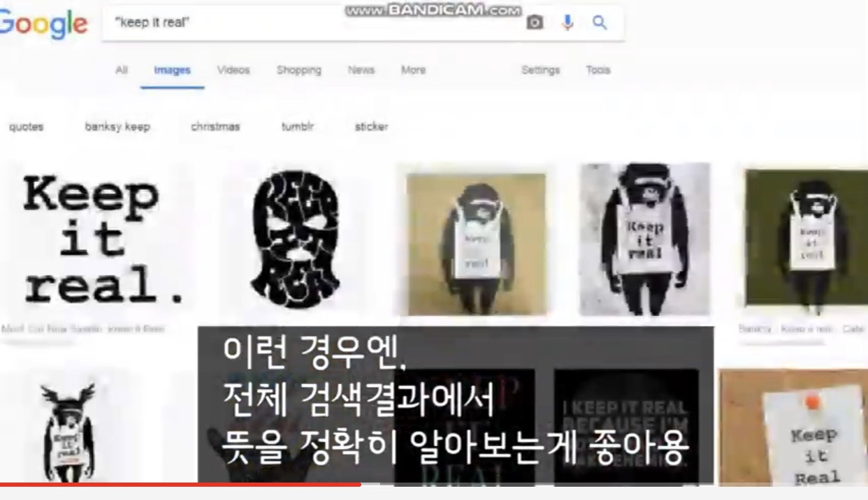Open the pinned paper note 'Keep it Real' image
Screen dimensions: 868x500
pos(793,427)
